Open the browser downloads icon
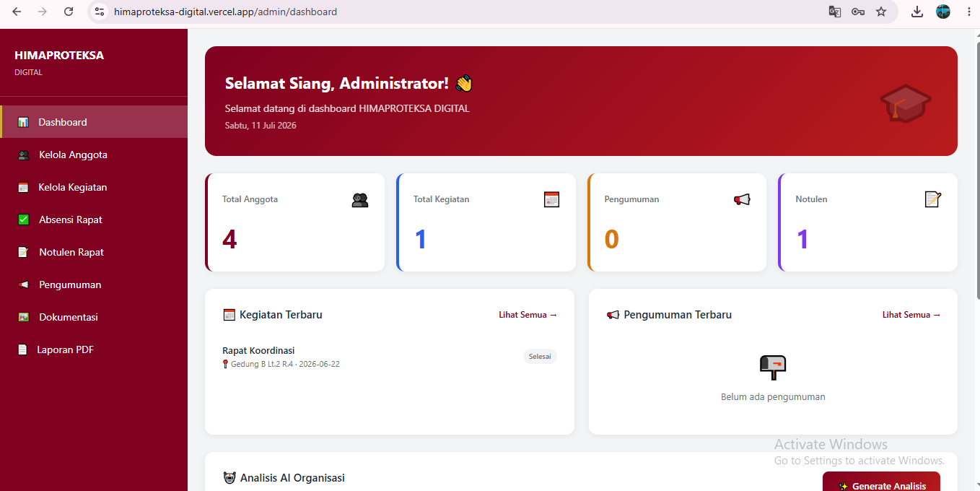 point(917,12)
